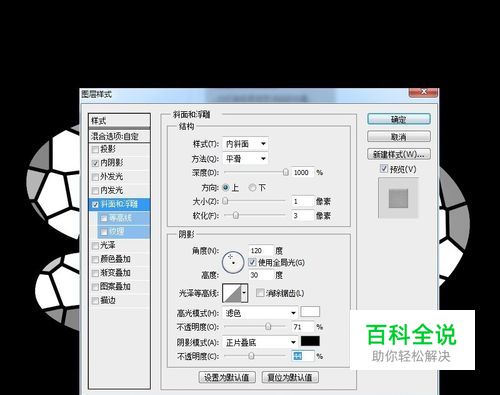Click the 光泽等高线 gloss contour thumbnail
This screenshot has height=395, width=500.
coord(232,293)
